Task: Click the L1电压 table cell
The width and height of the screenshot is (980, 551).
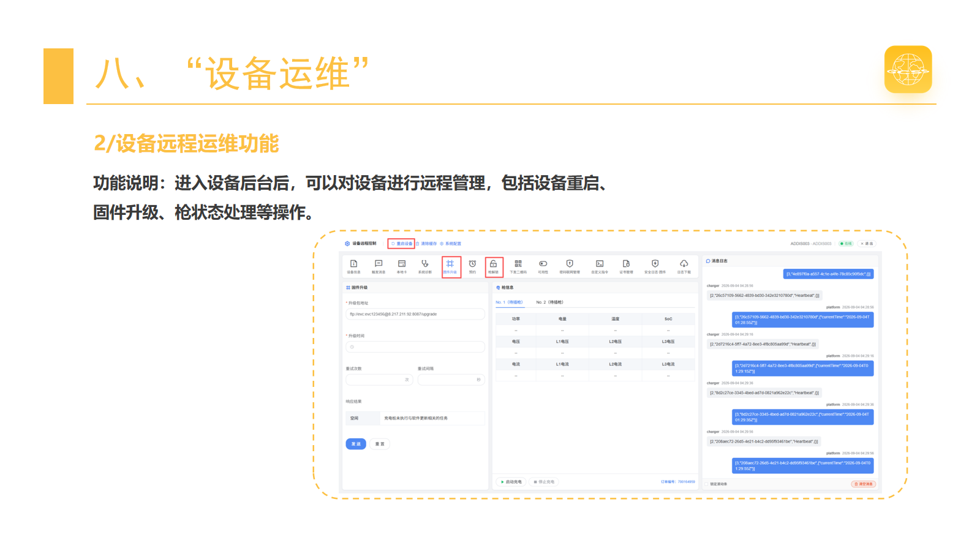Action: point(562,342)
